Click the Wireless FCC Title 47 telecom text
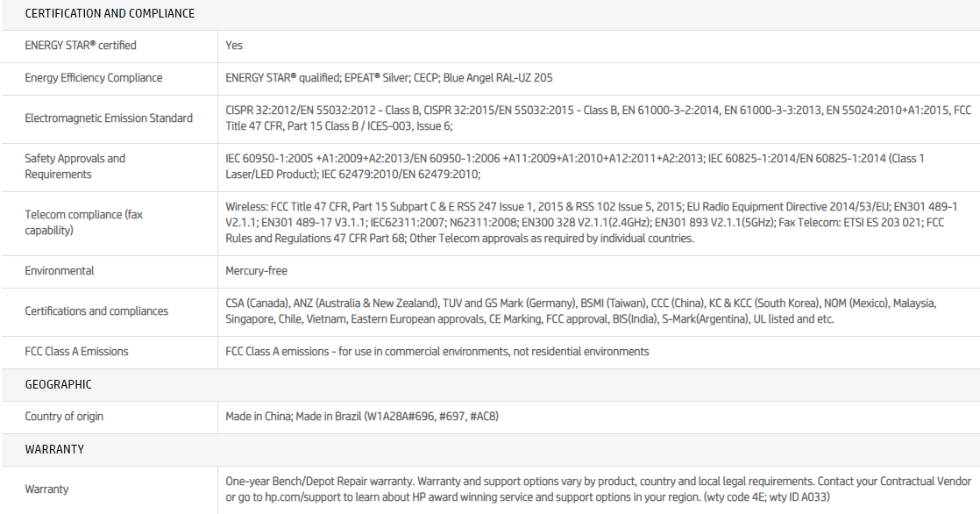The width and height of the screenshot is (980, 514). point(298,206)
